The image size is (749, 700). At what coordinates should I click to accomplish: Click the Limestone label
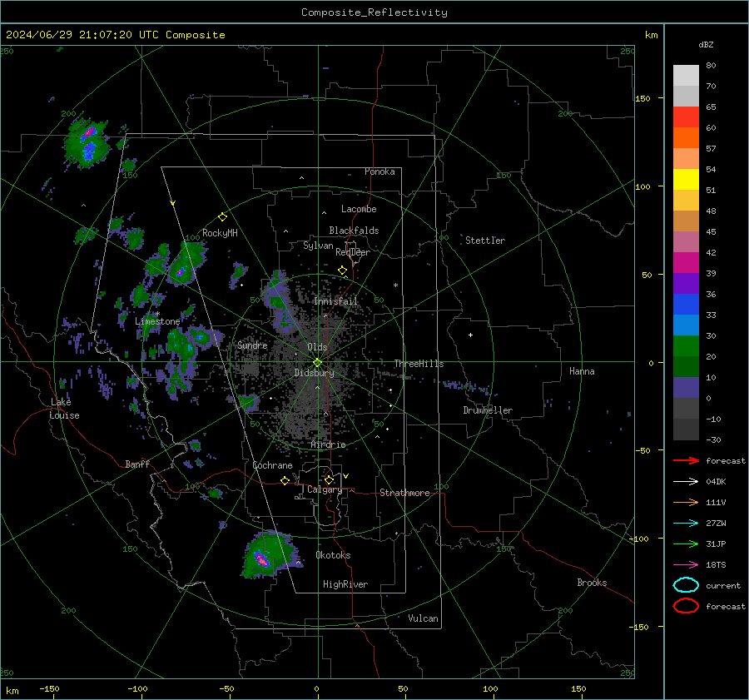[157, 321]
